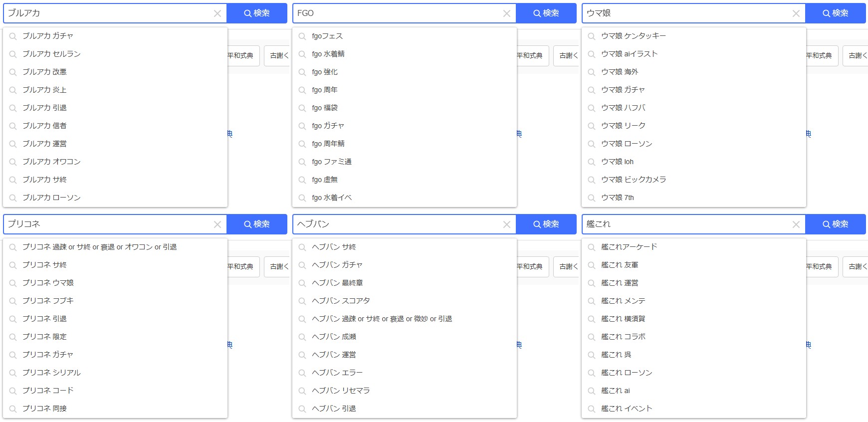Select the suggestion ウマ娘 ビックカメラ

(694, 180)
